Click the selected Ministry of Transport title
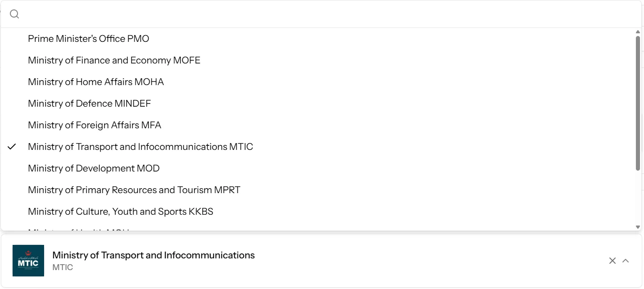Image resolution: width=644 pixels, height=289 pixels. pyautogui.click(x=153, y=255)
